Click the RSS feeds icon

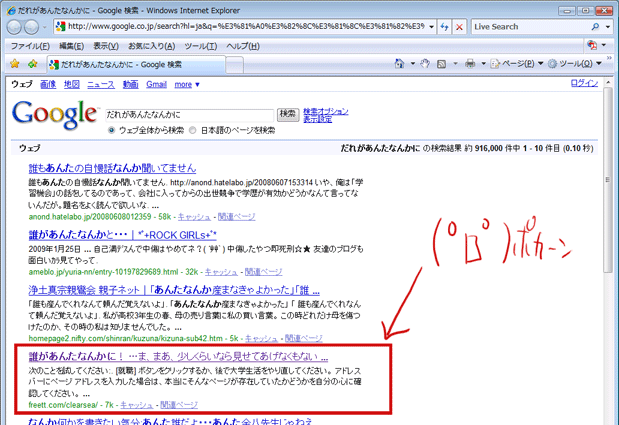click(441, 64)
